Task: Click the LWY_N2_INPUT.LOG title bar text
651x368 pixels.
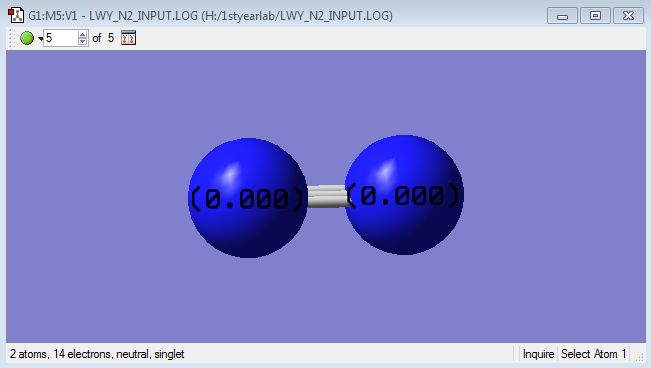Action: pyautogui.click(x=143, y=16)
